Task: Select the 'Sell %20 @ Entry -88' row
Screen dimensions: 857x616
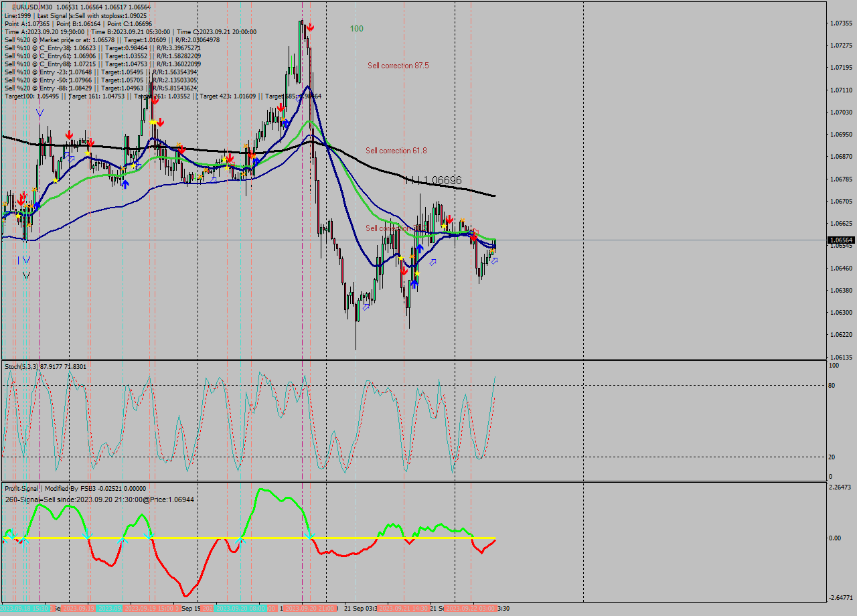Action: pyautogui.click(x=100, y=88)
